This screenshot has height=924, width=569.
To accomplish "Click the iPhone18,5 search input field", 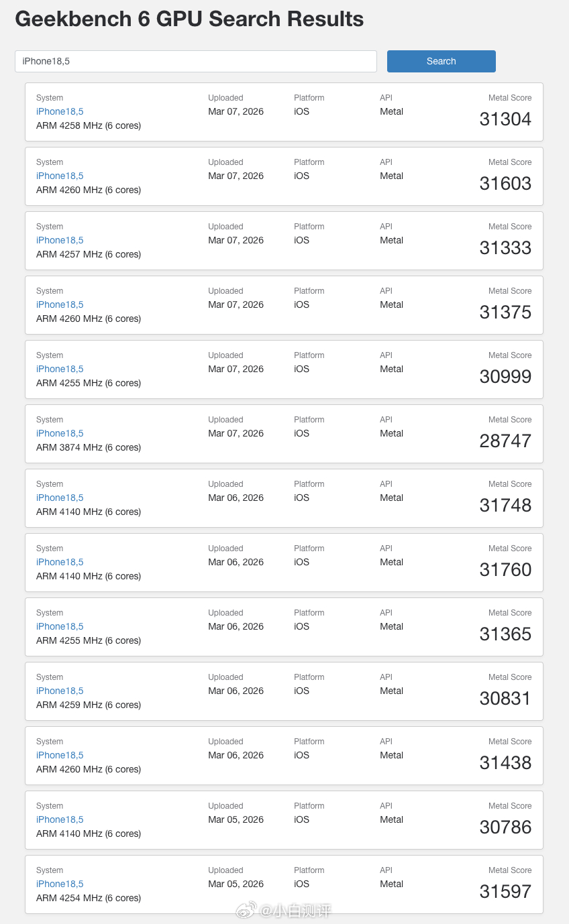I will coord(195,61).
